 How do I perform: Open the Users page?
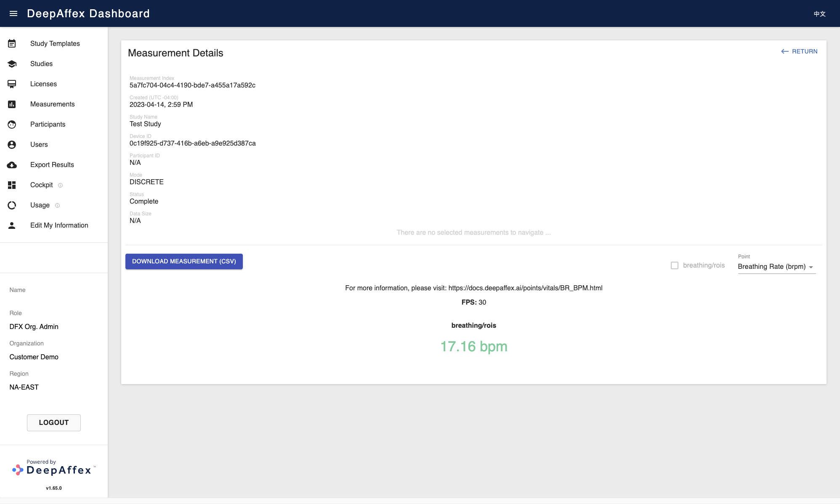click(x=54, y=144)
